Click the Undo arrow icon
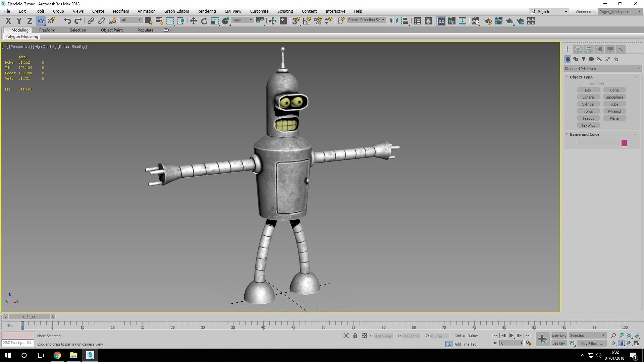Image resolution: width=644 pixels, height=362 pixels. [67, 21]
